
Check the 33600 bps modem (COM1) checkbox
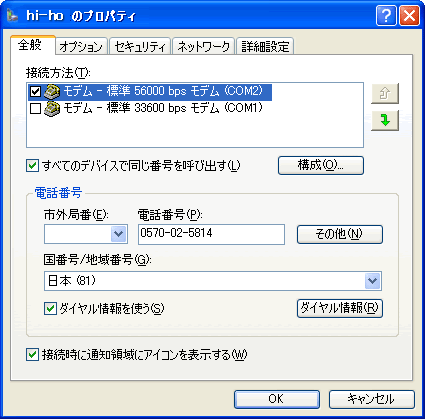[35, 109]
